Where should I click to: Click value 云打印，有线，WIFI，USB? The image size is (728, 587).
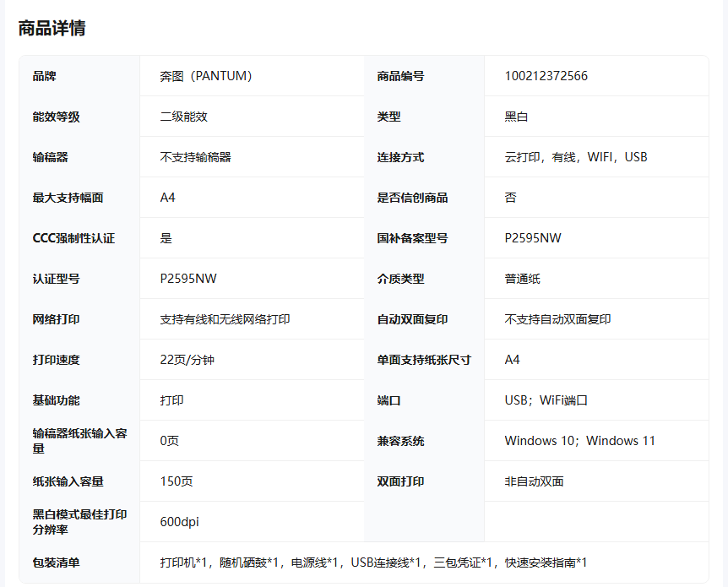[576, 157]
